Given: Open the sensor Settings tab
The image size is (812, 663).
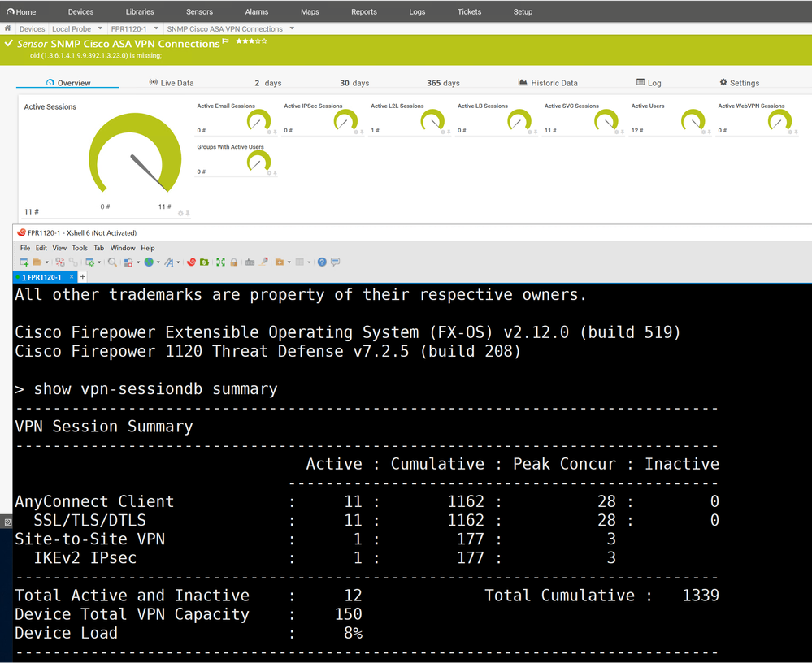Looking at the screenshot, I should (740, 83).
